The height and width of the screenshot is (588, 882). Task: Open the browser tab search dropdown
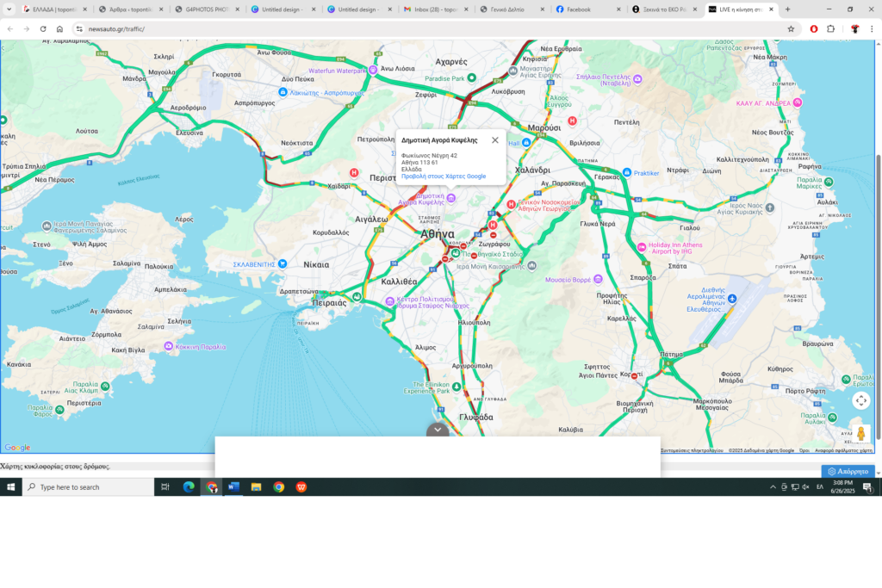(x=9, y=9)
